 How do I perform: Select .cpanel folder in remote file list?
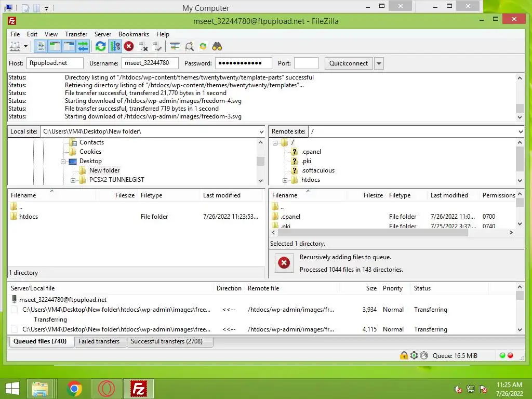click(x=290, y=217)
